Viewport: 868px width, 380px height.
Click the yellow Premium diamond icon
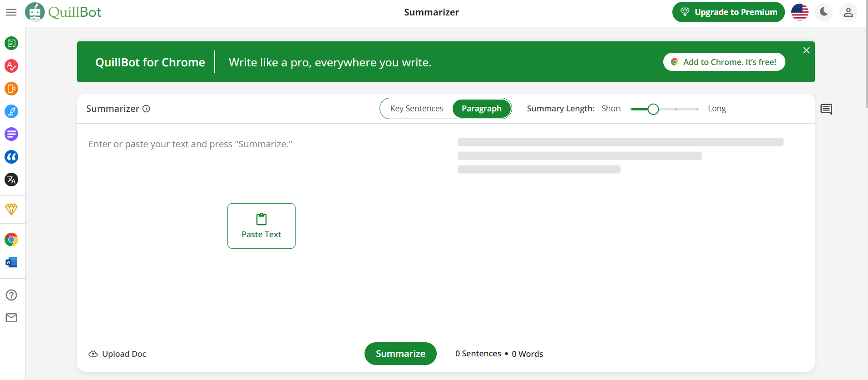pyautogui.click(x=11, y=209)
